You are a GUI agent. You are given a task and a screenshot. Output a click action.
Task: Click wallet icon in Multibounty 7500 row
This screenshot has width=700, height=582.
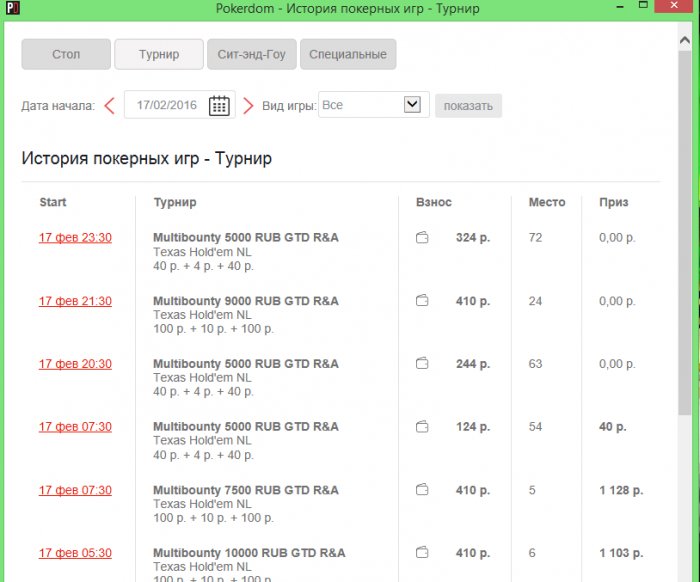coord(422,490)
